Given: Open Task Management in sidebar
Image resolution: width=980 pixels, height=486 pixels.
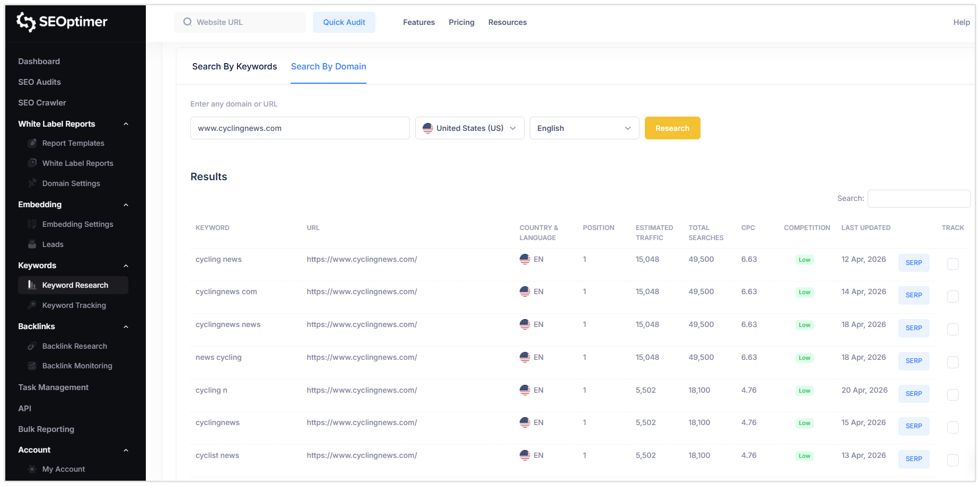Looking at the screenshot, I should [x=53, y=387].
